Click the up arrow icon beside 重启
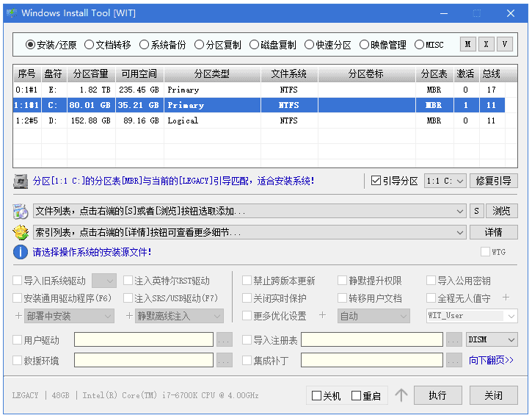532x418 pixels. (401, 395)
